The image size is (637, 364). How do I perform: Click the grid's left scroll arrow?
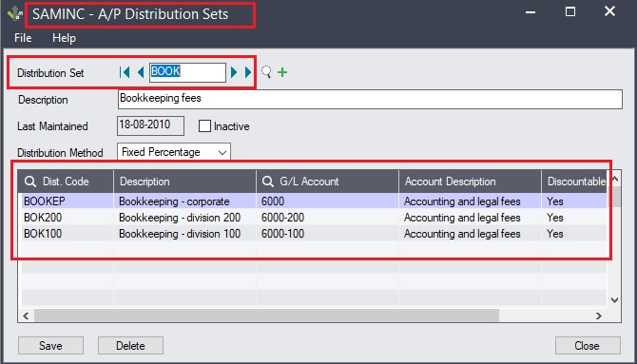pyautogui.click(x=26, y=316)
